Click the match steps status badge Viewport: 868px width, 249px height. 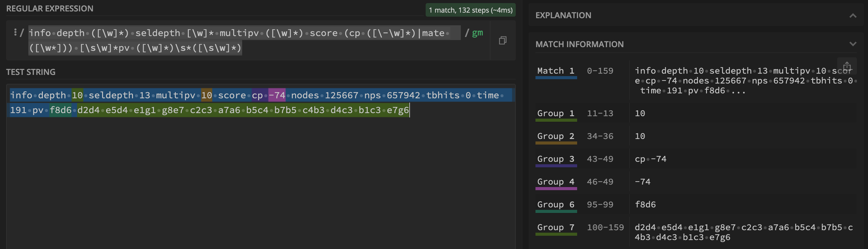(470, 10)
